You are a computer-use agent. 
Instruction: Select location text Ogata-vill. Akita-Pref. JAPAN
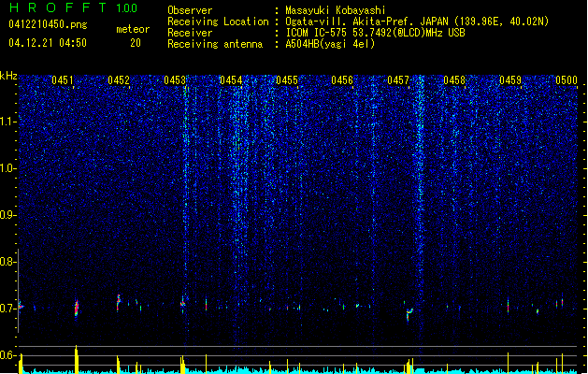(366, 22)
